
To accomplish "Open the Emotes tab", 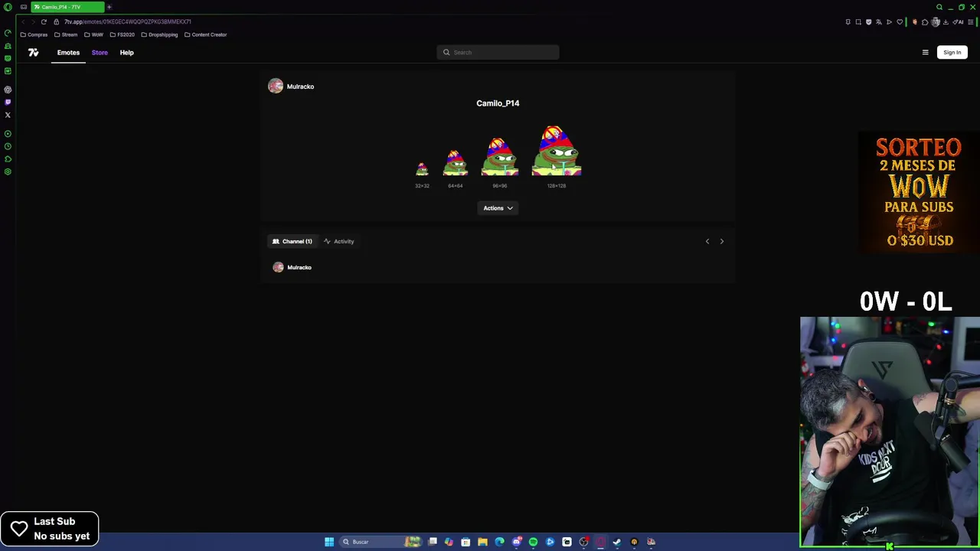I will [68, 52].
